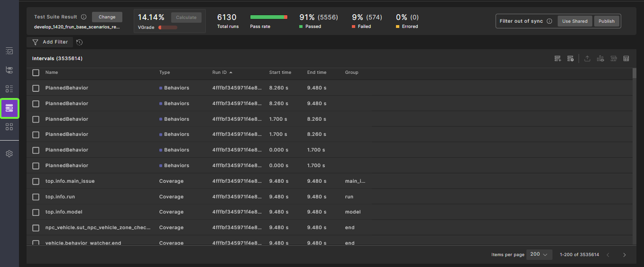Screen dimensions: 644x267
Task: Click the Publish button
Action: [x=607, y=21]
